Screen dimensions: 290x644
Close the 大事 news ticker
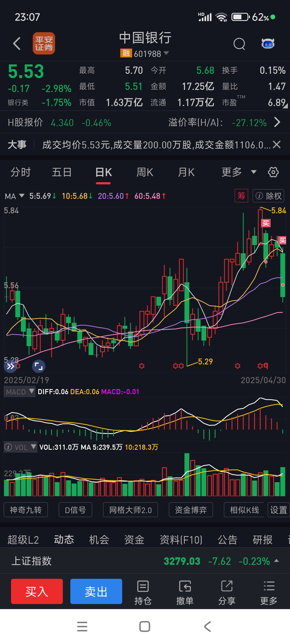277,145
